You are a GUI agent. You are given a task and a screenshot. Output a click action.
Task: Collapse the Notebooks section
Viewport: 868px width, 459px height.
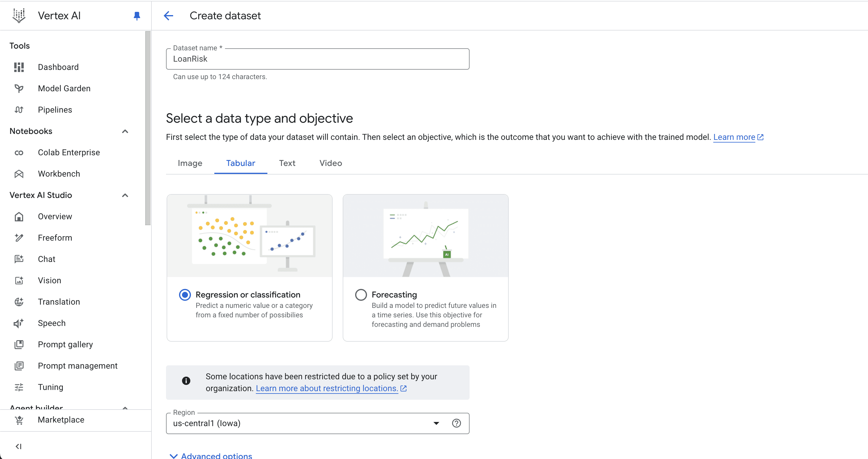(x=125, y=131)
